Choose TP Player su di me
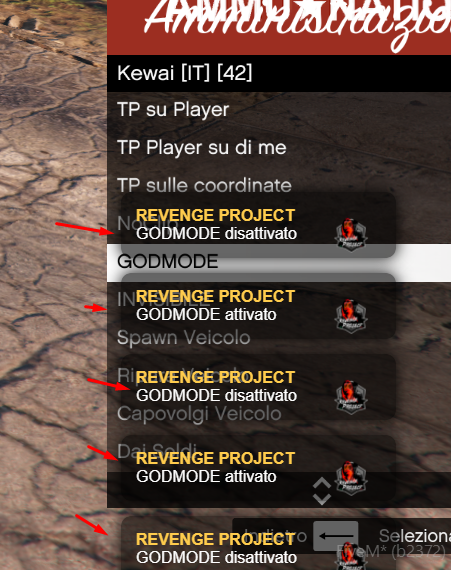The image size is (451, 570). pos(279,148)
